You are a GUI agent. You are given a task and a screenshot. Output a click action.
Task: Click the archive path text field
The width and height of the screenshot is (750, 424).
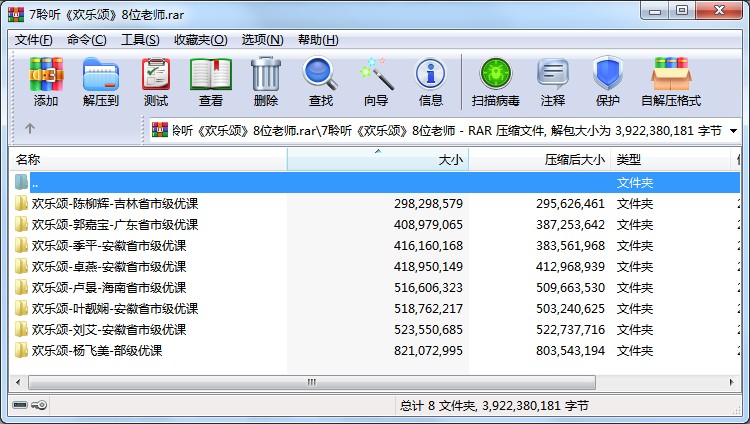click(x=447, y=130)
